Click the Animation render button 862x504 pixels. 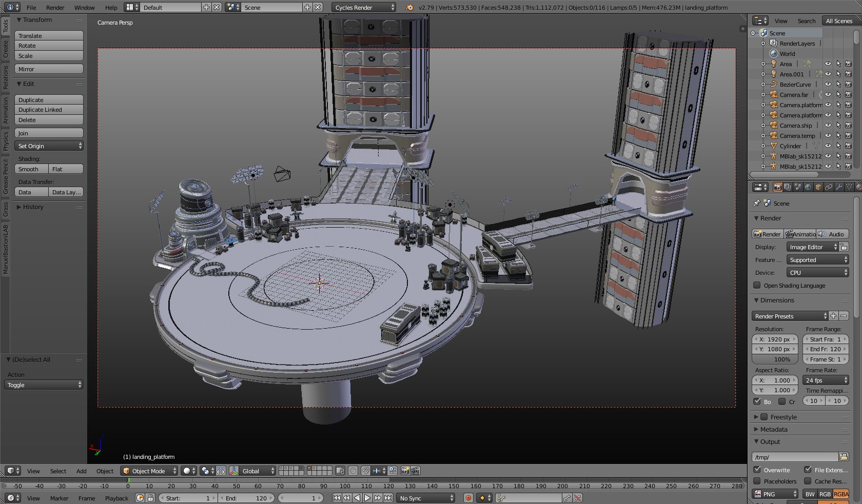pos(800,234)
